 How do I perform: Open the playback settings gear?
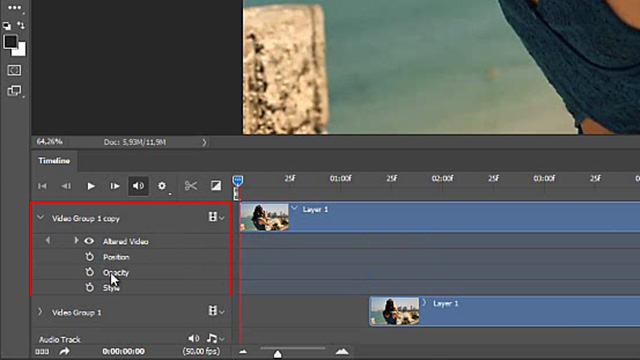pos(162,186)
